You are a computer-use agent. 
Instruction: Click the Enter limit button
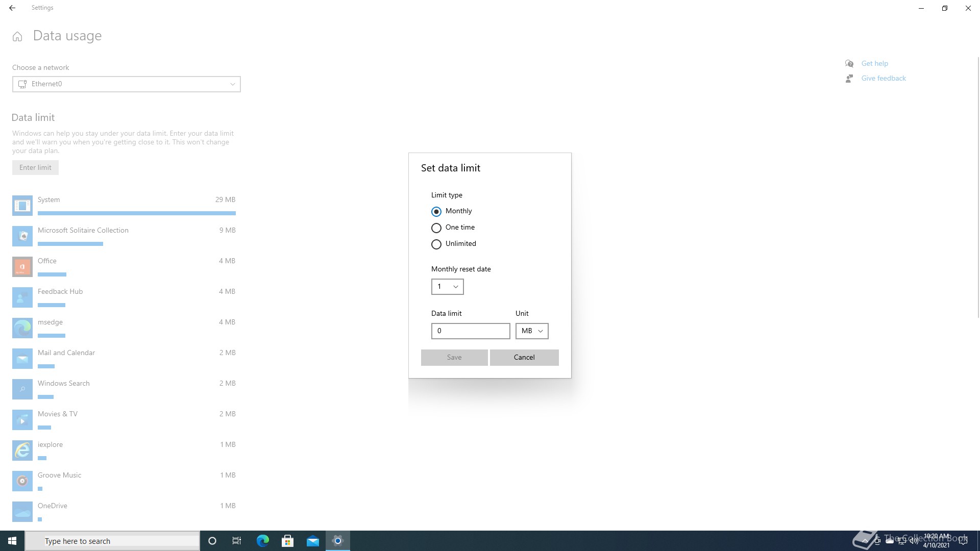(x=35, y=168)
